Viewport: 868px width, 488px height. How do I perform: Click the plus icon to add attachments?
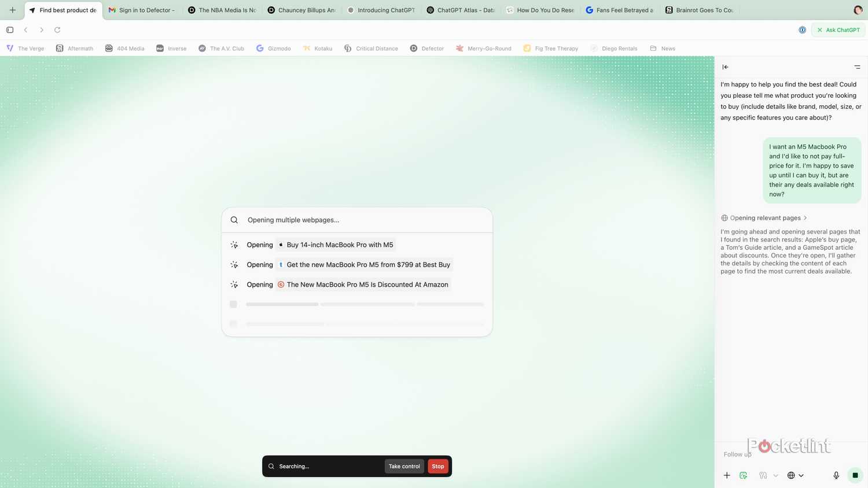[x=727, y=475]
